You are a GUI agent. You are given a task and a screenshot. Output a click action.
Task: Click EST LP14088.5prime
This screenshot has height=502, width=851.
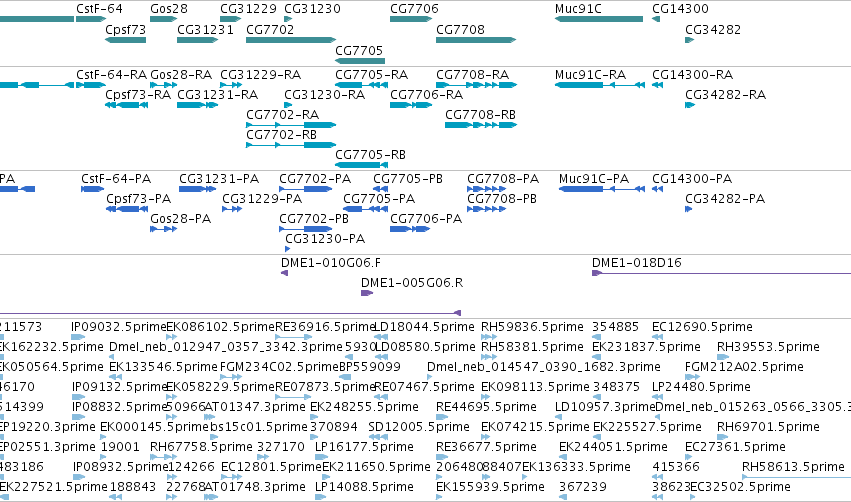coord(321,497)
